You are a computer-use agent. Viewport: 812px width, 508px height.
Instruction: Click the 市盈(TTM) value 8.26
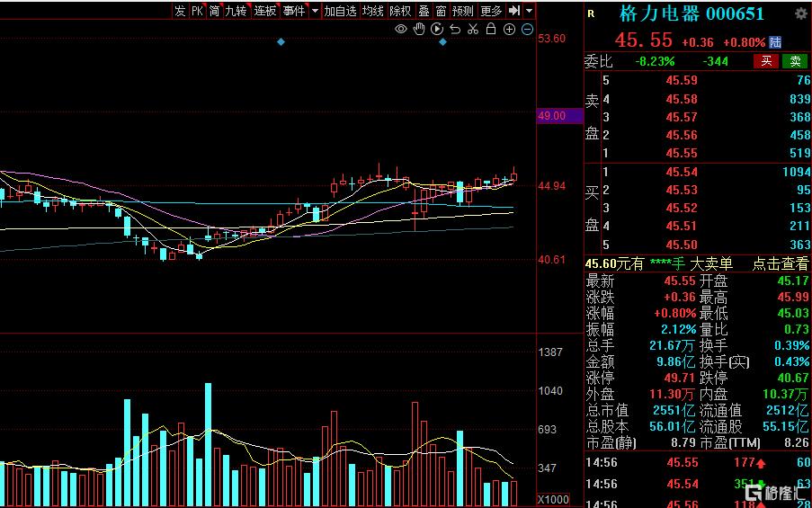tap(796, 443)
